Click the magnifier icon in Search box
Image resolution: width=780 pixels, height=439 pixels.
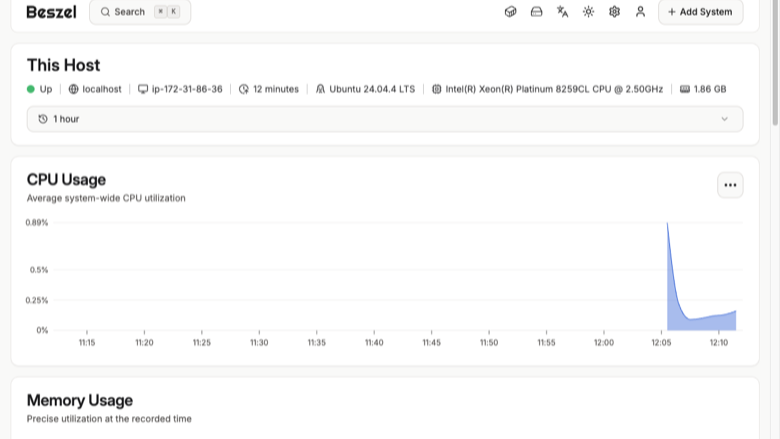105,12
